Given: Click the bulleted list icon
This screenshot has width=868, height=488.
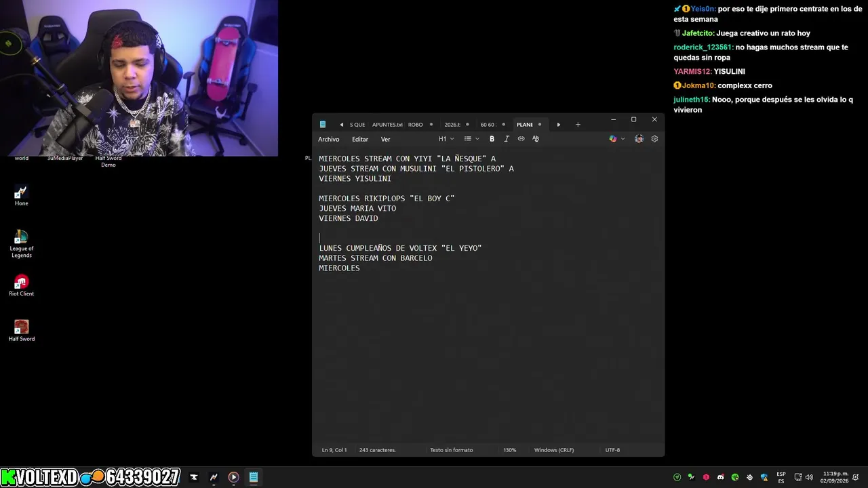Looking at the screenshot, I should [467, 139].
